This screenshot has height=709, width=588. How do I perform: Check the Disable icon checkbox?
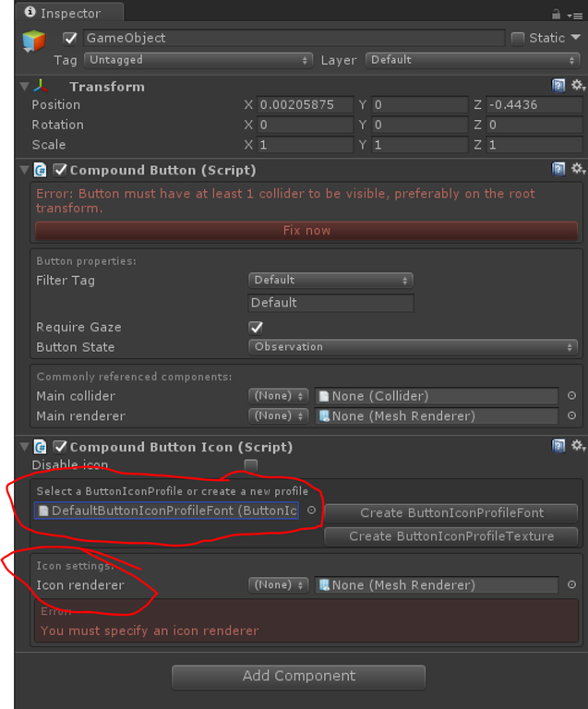pyautogui.click(x=251, y=465)
